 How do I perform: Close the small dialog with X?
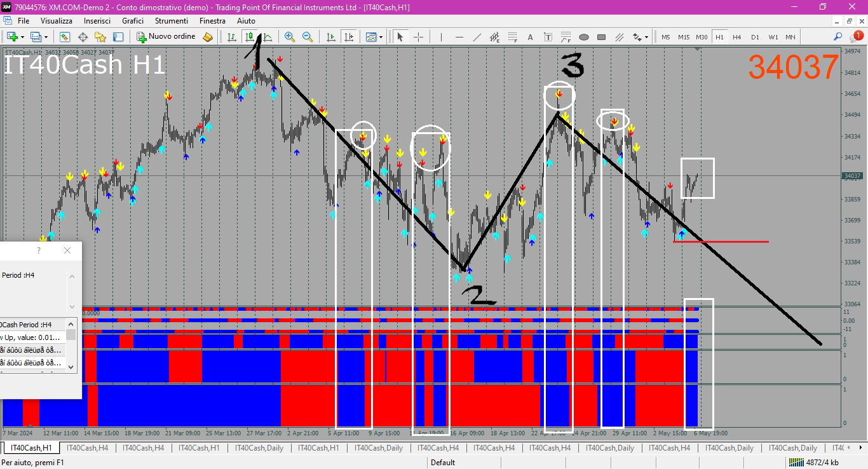(x=68, y=250)
